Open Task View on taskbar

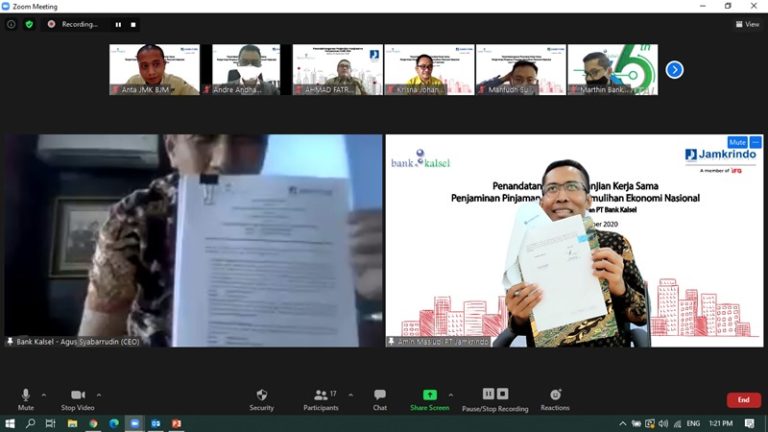tap(50, 424)
